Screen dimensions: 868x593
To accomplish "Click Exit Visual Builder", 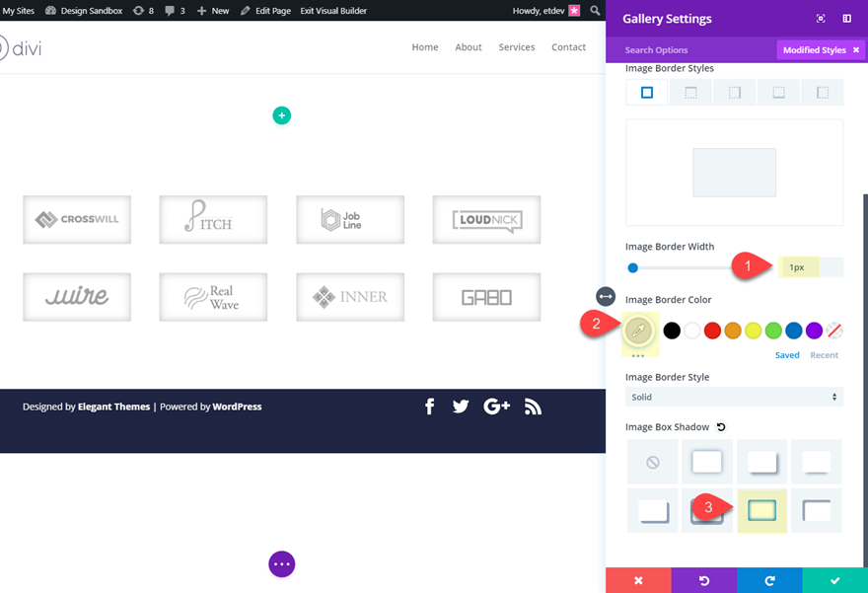I will point(333,11).
